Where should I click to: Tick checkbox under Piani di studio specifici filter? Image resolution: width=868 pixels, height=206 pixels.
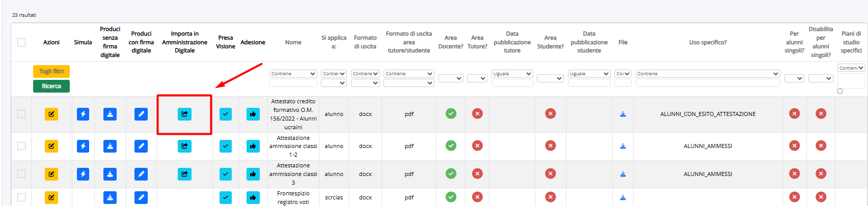click(840, 91)
